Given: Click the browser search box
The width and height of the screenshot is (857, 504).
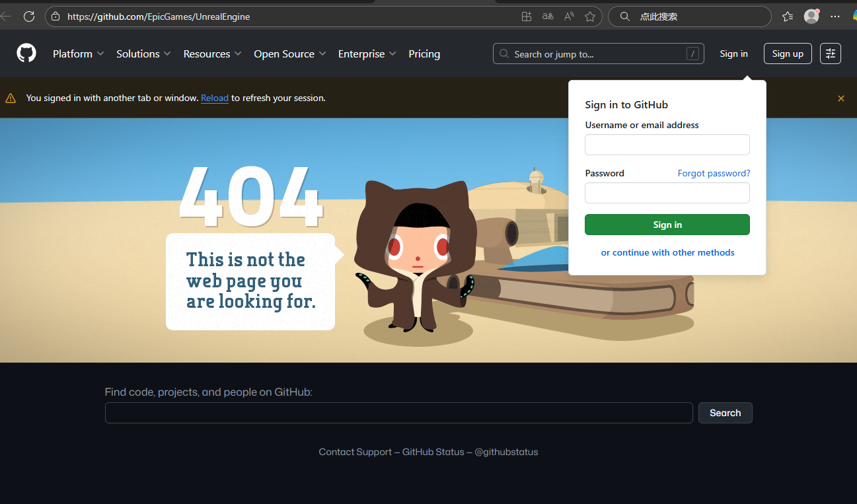Looking at the screenshot, I should pyautogui.click(x=689, y=17).
